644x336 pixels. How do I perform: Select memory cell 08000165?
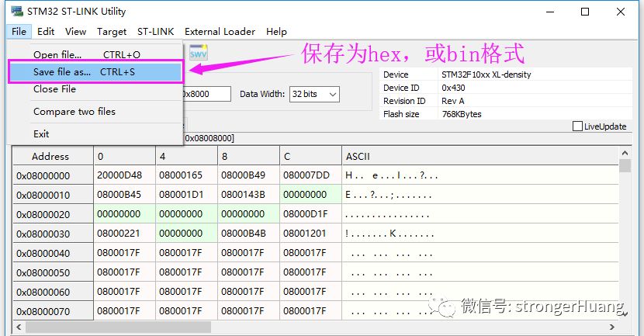[x=186, y=175]
